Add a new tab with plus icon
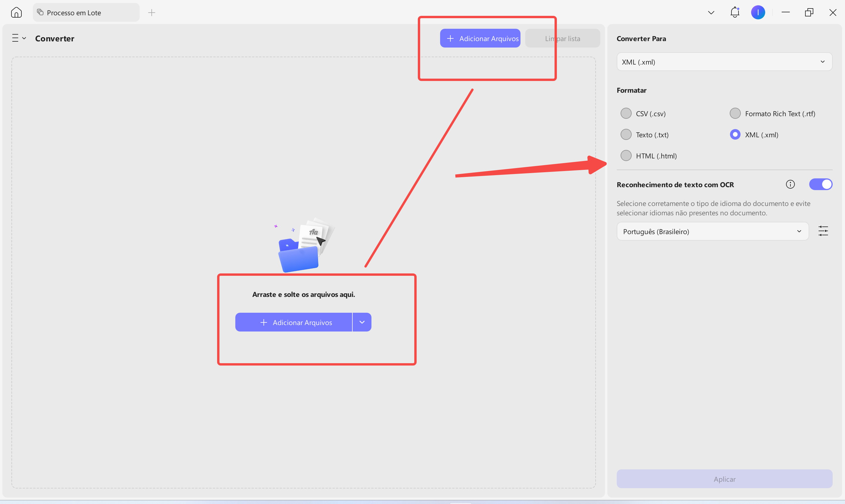Viewport: 845px width, 504px height. (151, 13)
